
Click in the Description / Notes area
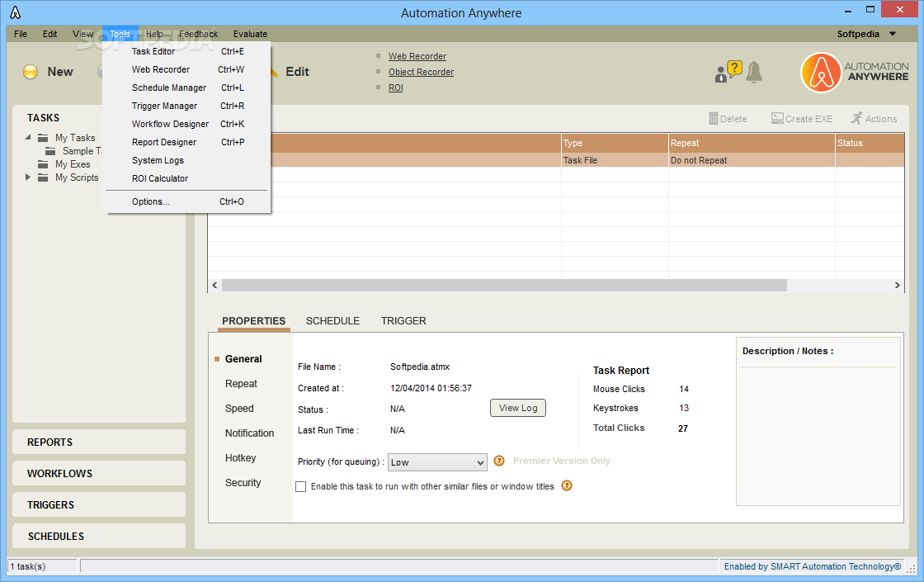(818, 435)
